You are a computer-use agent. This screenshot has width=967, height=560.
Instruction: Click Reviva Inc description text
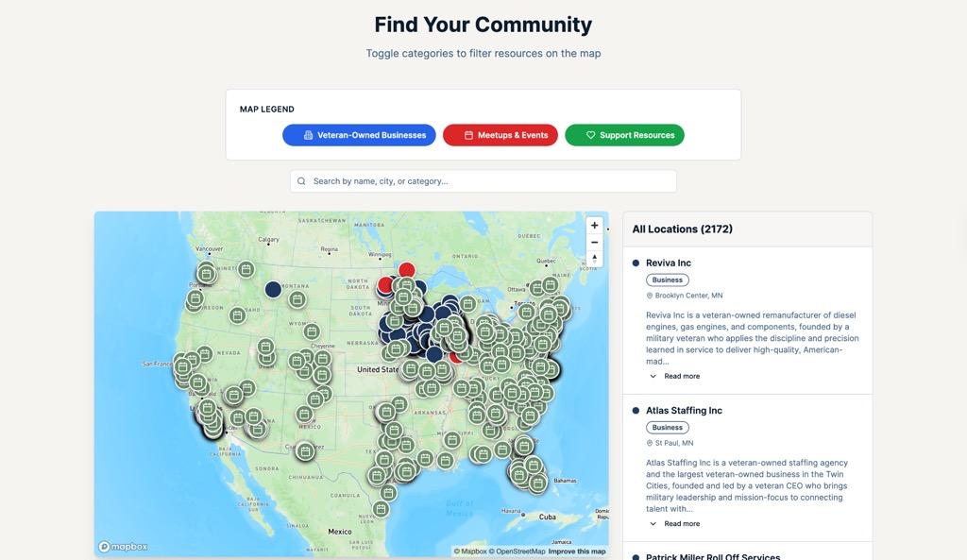point(753,338)
